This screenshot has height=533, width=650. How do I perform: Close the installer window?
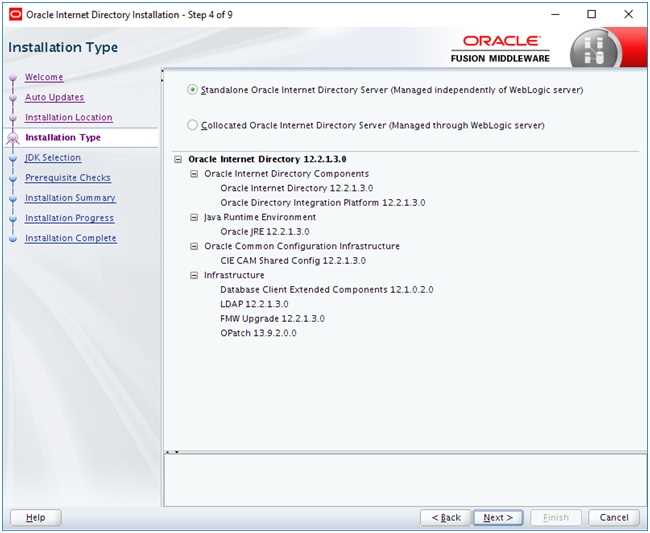point(628,15)
